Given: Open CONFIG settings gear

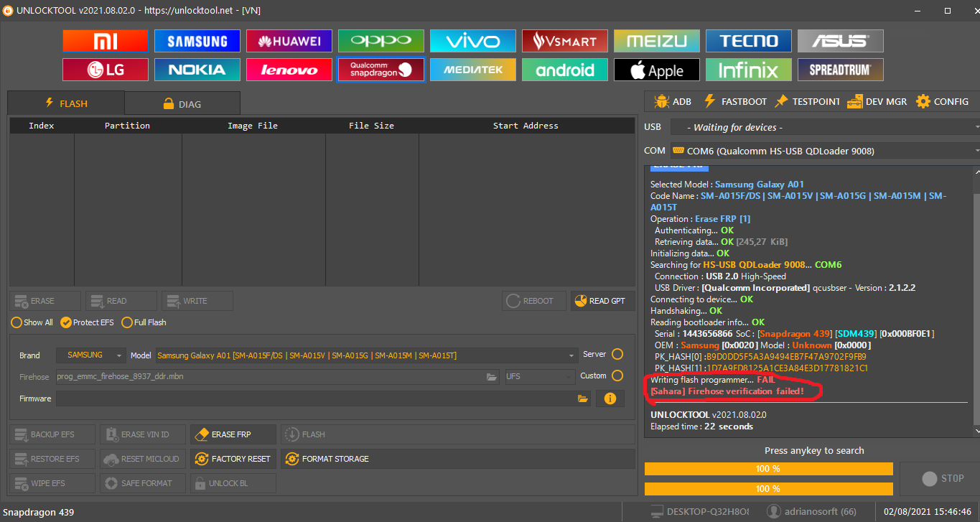Looking at the screenshot, I should (943, 101).
